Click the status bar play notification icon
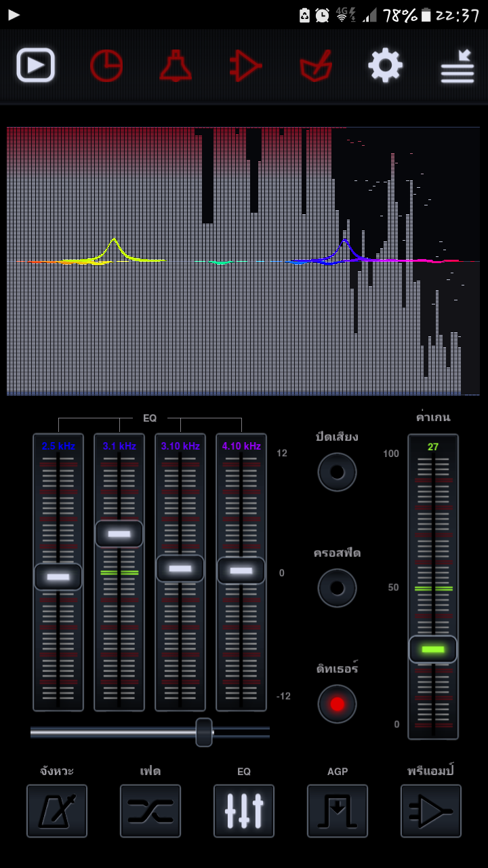This screenshot has width=488, height=868. [14, 14]
